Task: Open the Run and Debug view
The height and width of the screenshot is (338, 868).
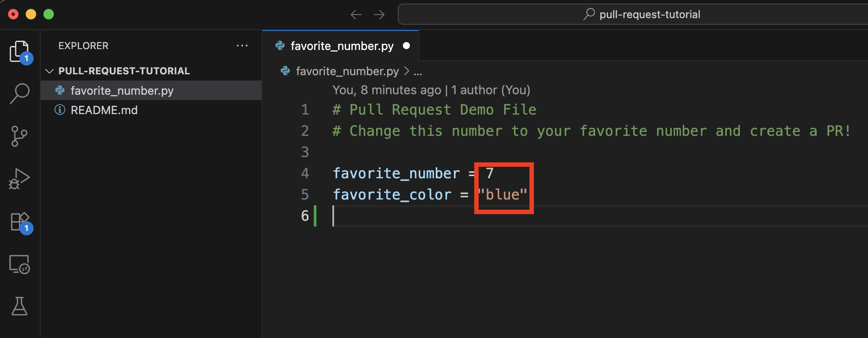Action: (19, 179)
